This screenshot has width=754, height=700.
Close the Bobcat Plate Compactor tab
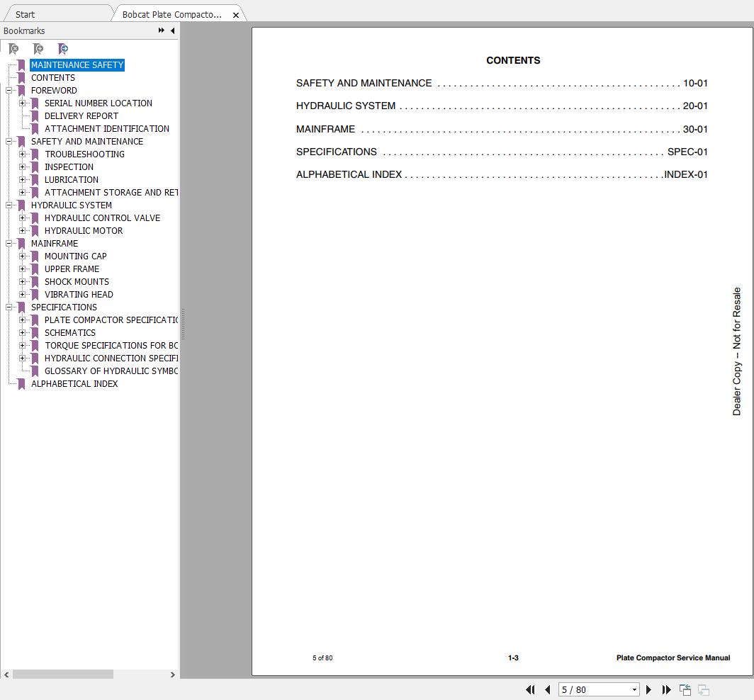(x=235, y=15)
